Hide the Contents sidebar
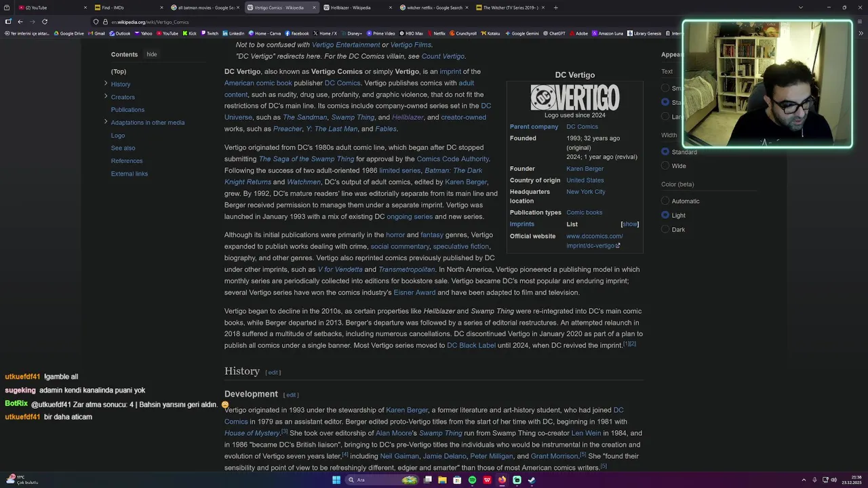The height and width of the screenshot is (488, 868). (x=152, y=54)
